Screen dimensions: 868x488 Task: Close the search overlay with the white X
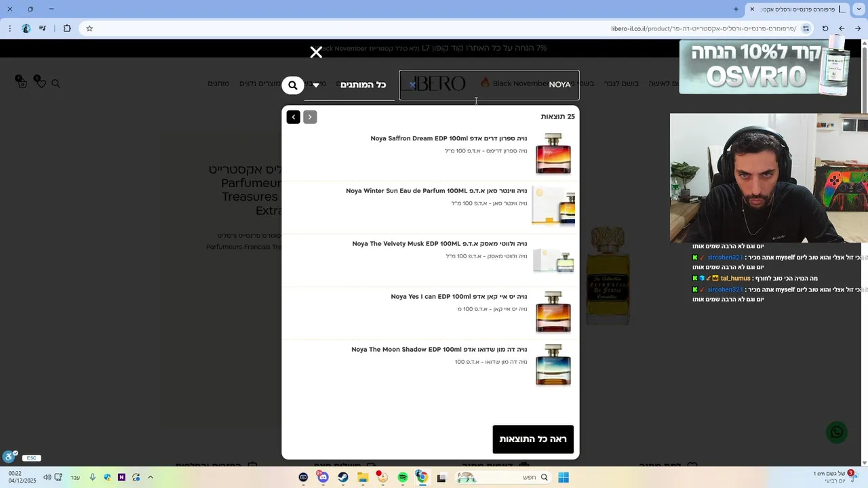click(316, 52)
